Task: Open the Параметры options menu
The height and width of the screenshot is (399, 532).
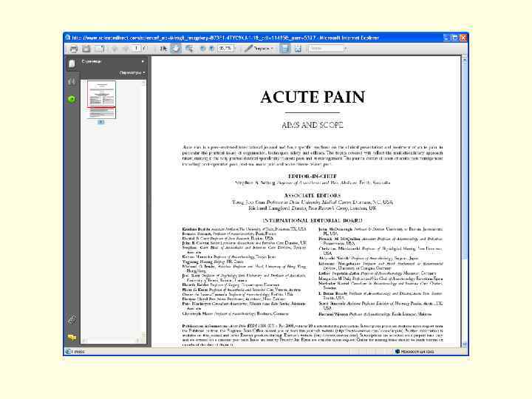Action: (x=132, y=72)
